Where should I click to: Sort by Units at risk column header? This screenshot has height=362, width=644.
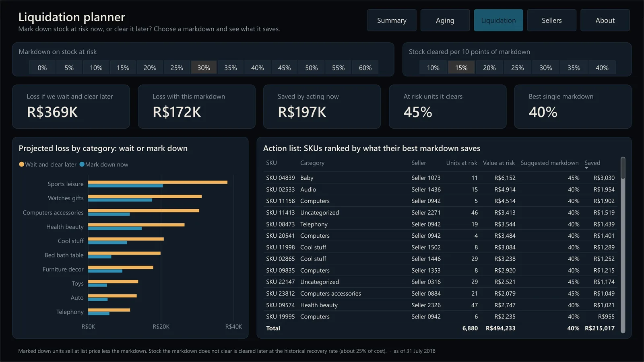point(462,163)
